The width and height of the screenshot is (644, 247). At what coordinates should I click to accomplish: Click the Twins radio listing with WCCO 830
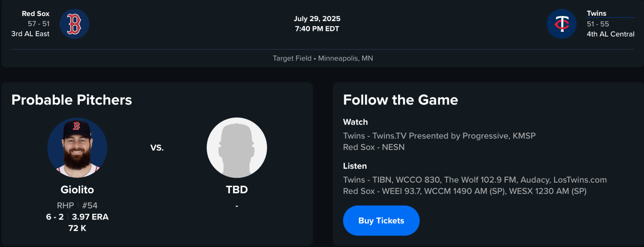(x=475, y=180)
